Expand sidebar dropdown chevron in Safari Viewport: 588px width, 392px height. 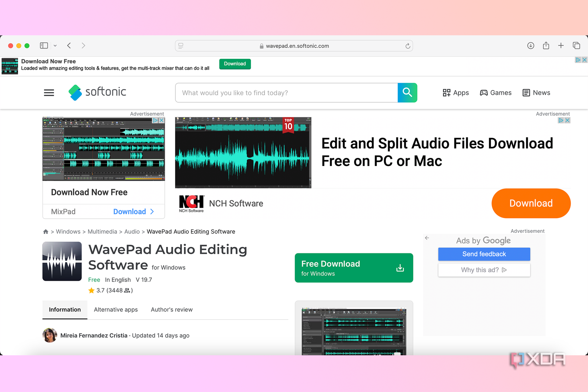pos(55,46)
